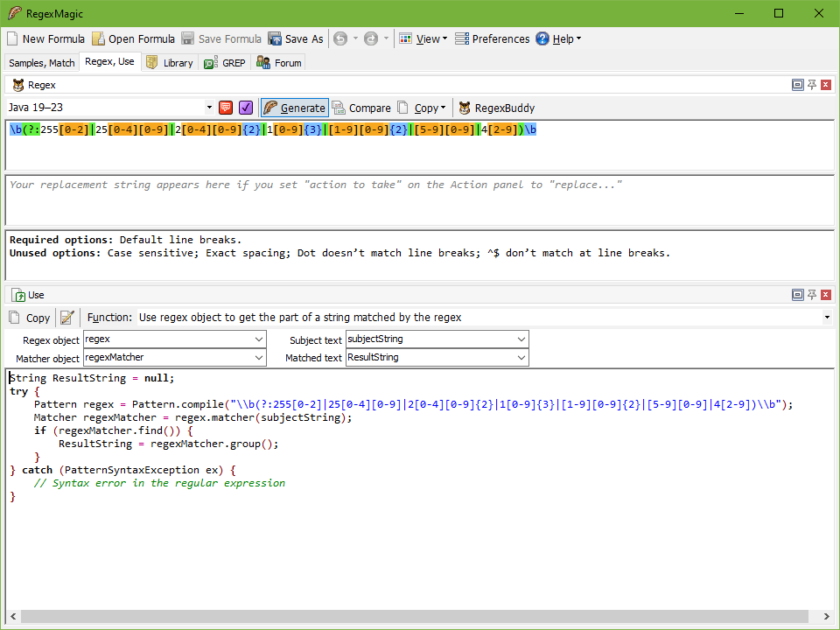Screen dimensions: 840x630
Task: Open the RegexBuddy integration
Action: coord(496,108)
